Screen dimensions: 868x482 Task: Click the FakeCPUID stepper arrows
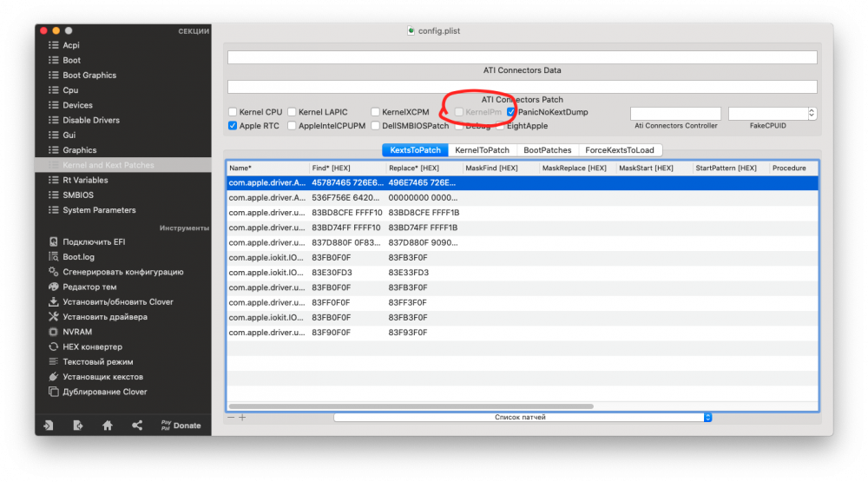812,113
